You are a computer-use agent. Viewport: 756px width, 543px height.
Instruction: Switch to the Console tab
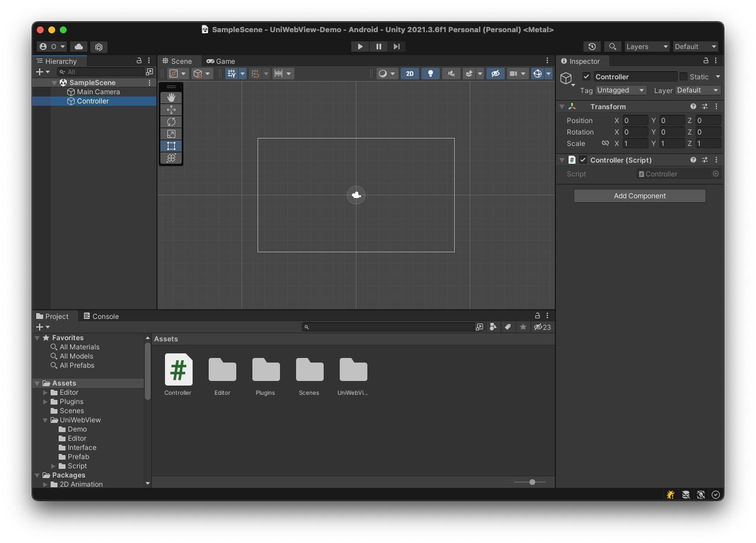coord(101,316)
